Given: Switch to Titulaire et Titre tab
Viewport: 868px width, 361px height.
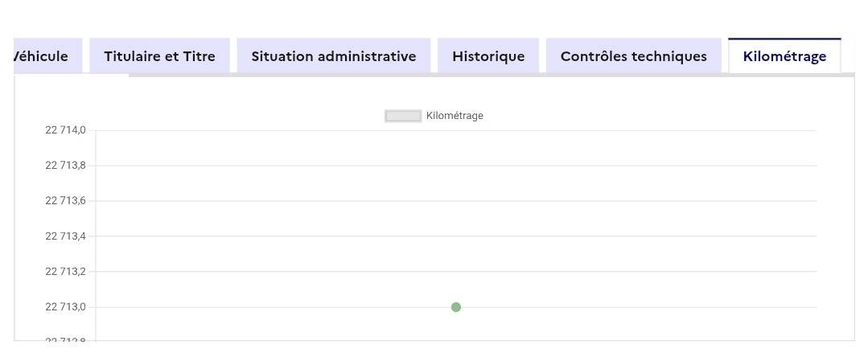Looking at the screenshot, I should pos(159,56).
